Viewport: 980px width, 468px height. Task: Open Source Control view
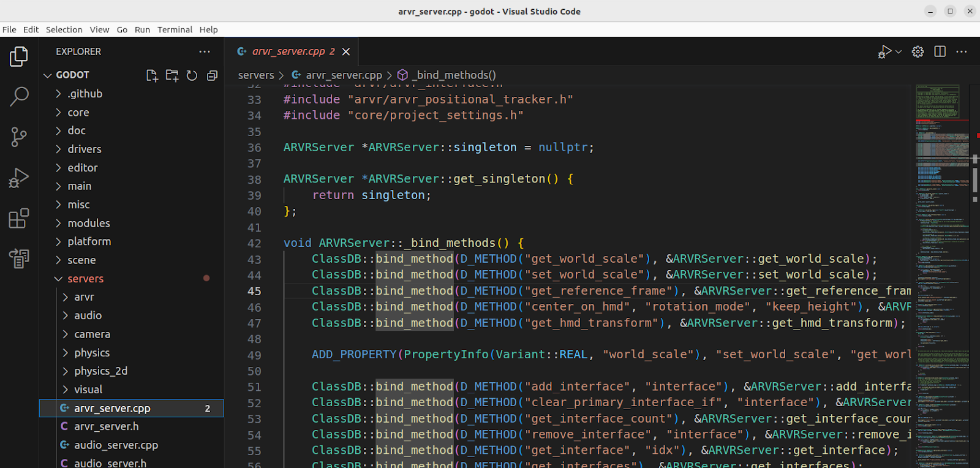[x=19, y=137]
